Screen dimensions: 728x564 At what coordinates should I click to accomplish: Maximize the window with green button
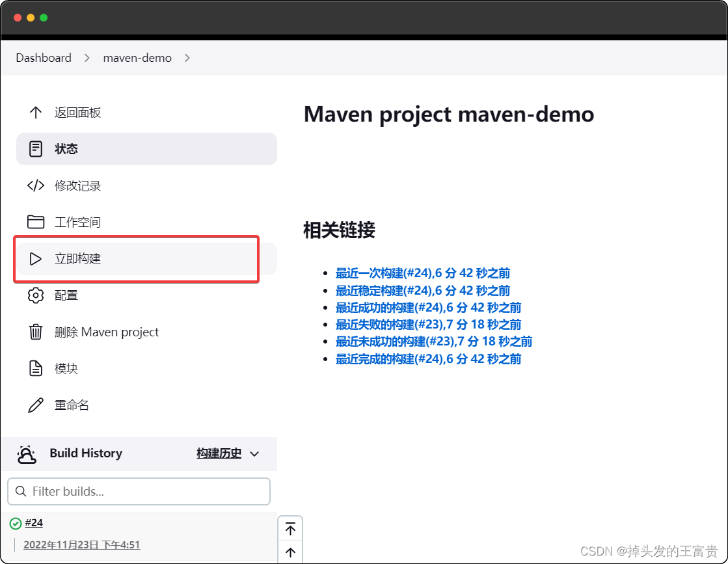click(x=44, y=18)
